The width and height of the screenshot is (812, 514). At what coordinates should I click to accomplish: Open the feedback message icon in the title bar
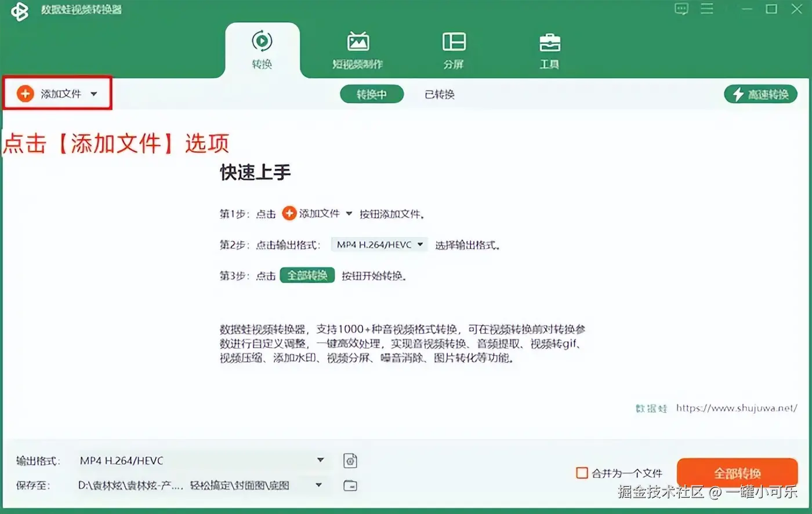pyautogui.click(x=681, y=9)
